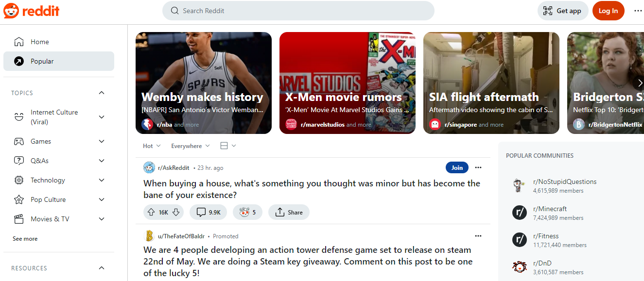The image size is (644, 281).
Task: Upvote the AskReddit house-buying post
Action: (x=153, y=212)
